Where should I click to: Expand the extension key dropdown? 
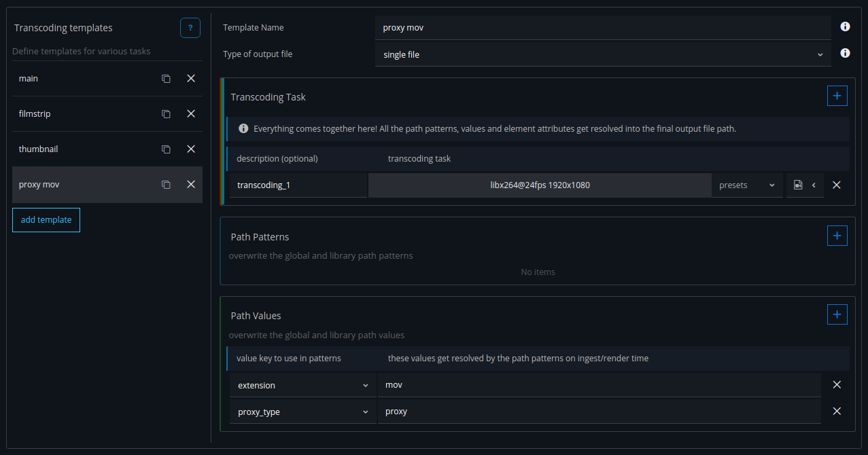[x=302, y=386]
